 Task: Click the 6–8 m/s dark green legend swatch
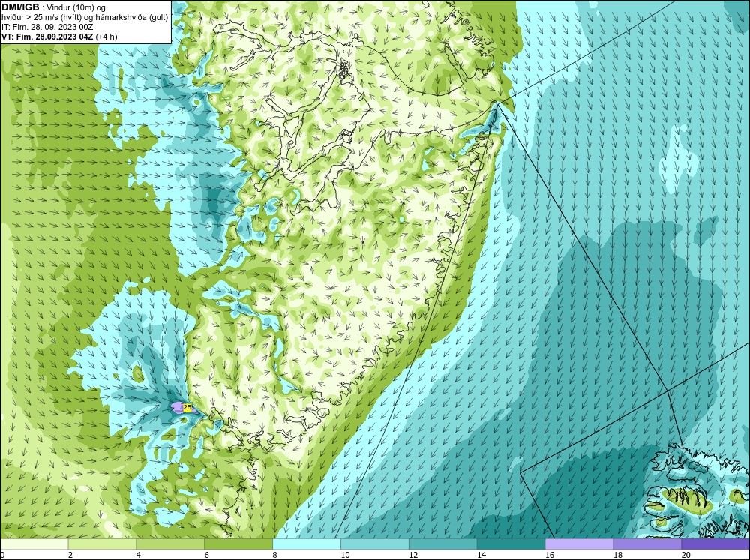click(238, 544)
